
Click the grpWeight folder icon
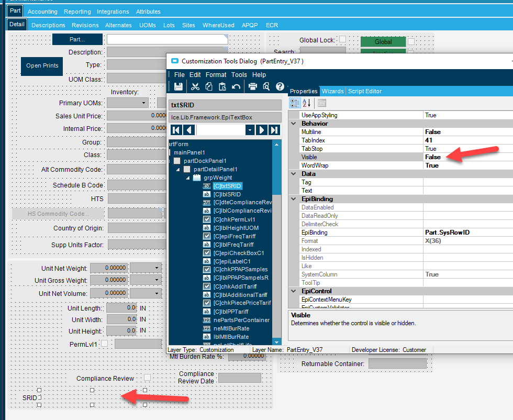[197, 178]
